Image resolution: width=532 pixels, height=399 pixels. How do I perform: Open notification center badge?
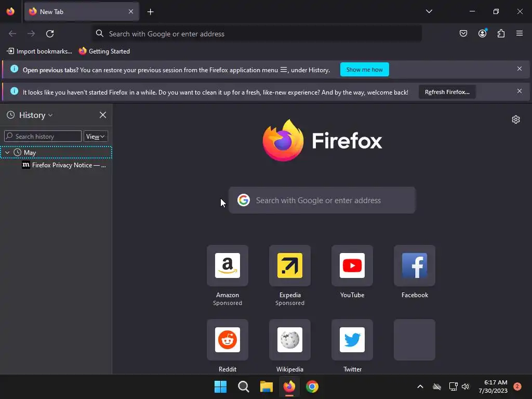(517, 387)
